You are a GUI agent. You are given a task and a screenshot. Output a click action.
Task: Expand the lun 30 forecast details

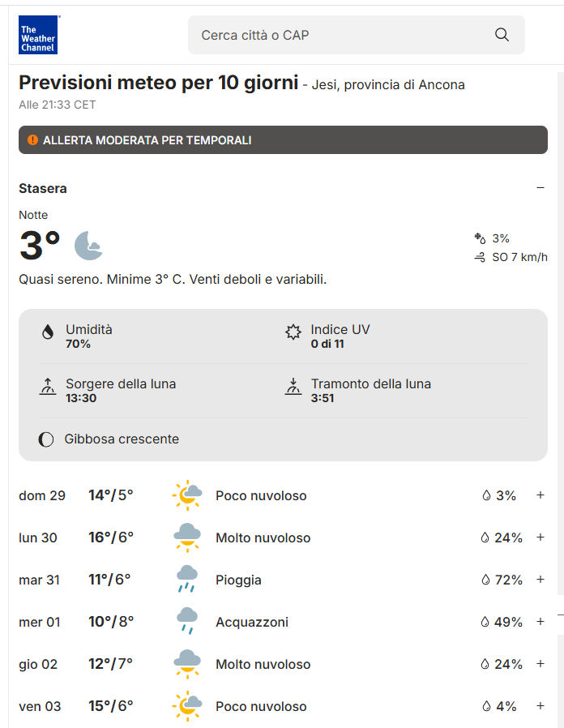click(540, 537)
